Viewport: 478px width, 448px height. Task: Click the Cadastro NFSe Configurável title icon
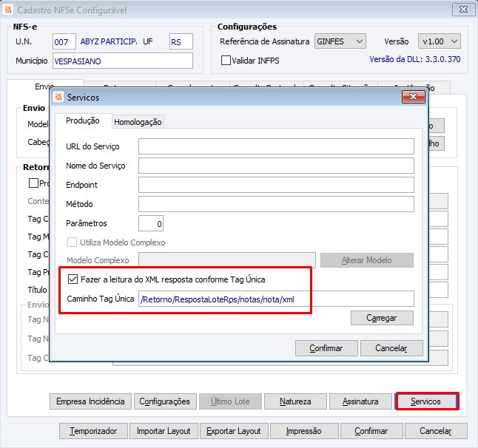pyautogui.click(x=8, y=10)
